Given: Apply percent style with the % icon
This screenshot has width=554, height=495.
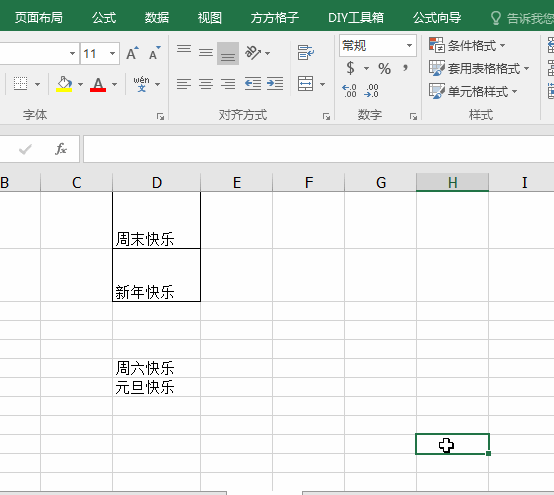Looking at the screenshot, I should tap(384, 68).
